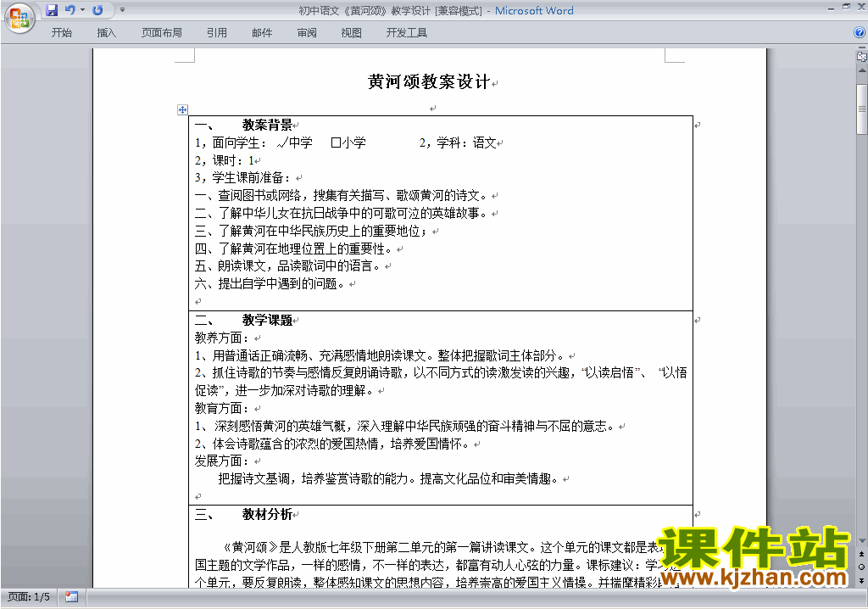
Task: Click the vertical scrollbar down arrow
Action: [x=861, y=541]
